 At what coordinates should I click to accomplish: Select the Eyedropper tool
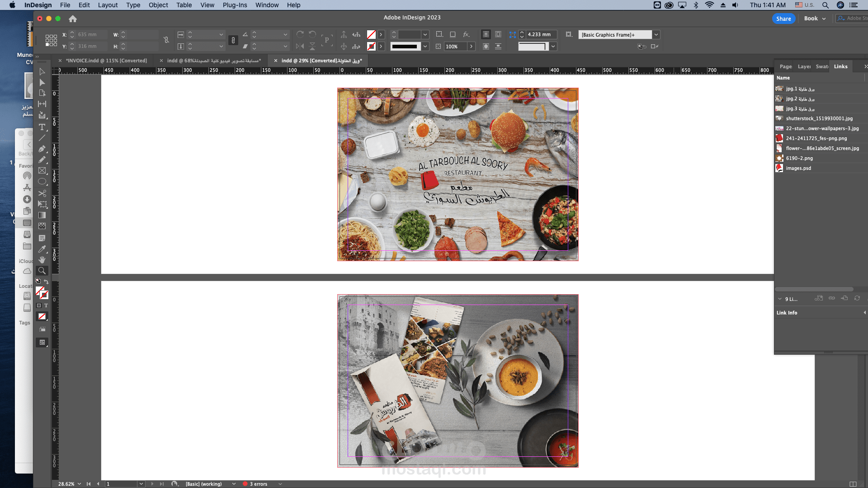pyautogui.click(x=42, y=249)
